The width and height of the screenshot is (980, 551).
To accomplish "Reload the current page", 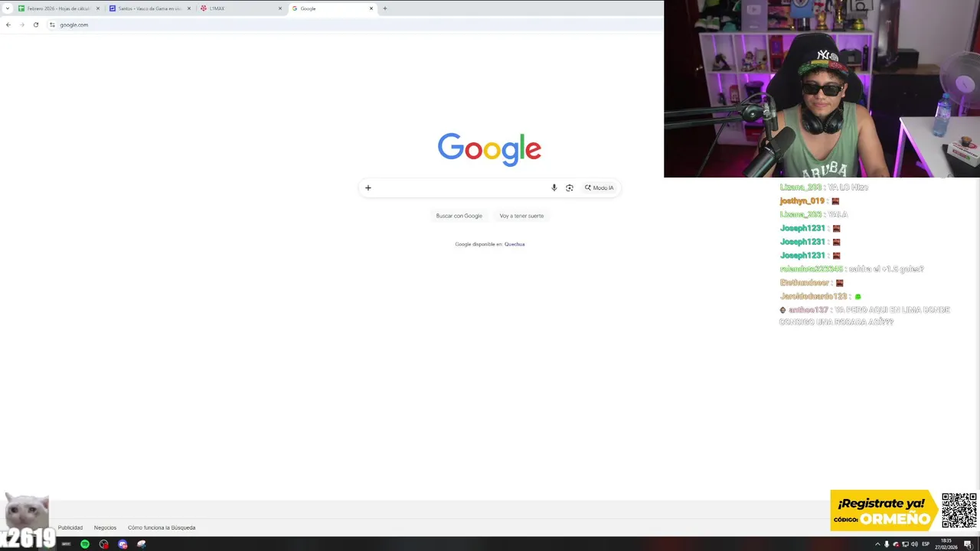I will (x=36, y=24).
